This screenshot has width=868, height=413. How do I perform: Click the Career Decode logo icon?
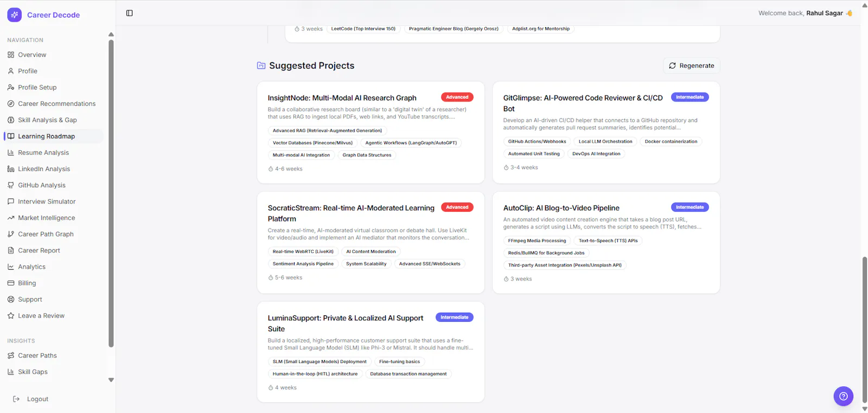tap(15, 15)
